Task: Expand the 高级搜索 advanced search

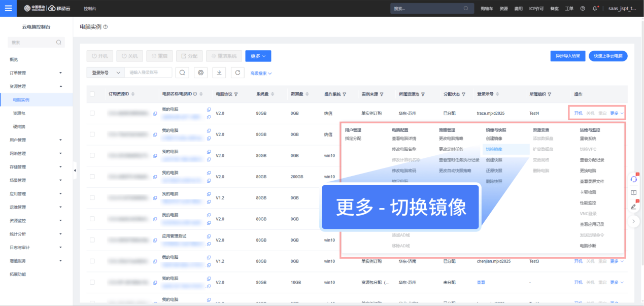Action: [x=261, y=73]
